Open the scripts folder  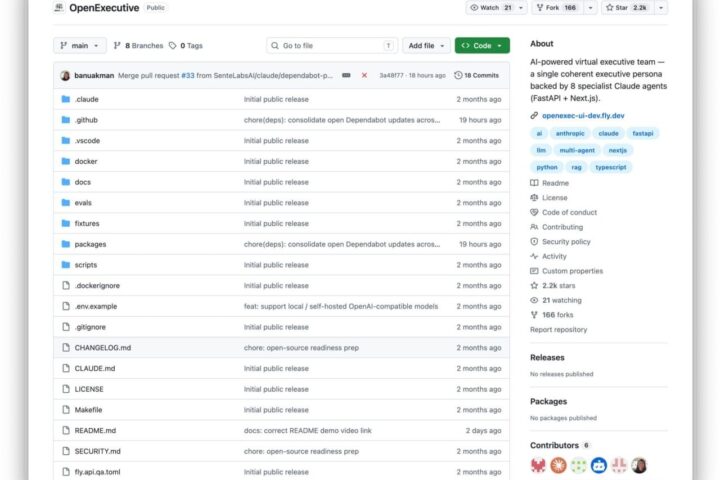tap(86, 265)
